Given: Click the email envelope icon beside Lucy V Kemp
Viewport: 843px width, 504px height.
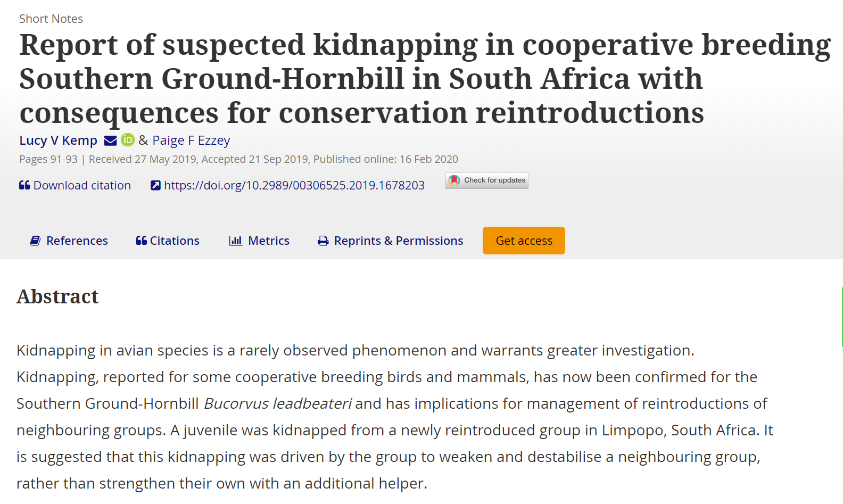Looking at the screenshot, I should coord(110,141).
